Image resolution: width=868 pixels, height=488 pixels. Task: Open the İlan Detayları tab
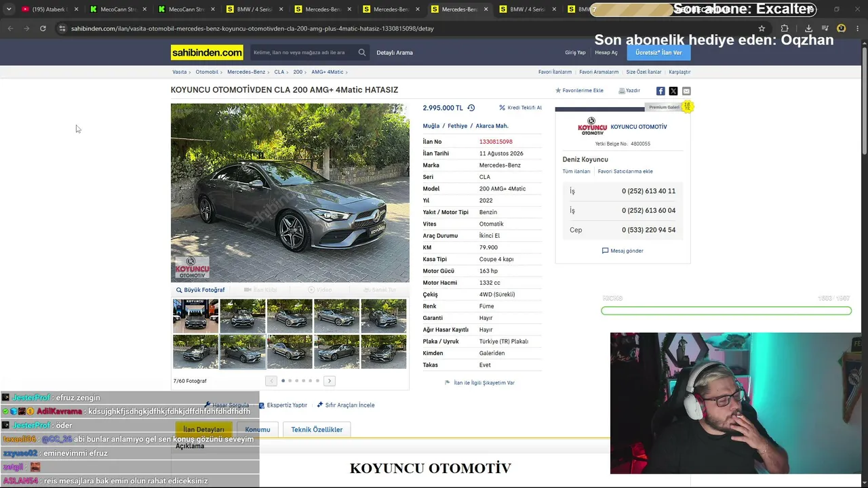pyautogui.click(x=203, y=430)
